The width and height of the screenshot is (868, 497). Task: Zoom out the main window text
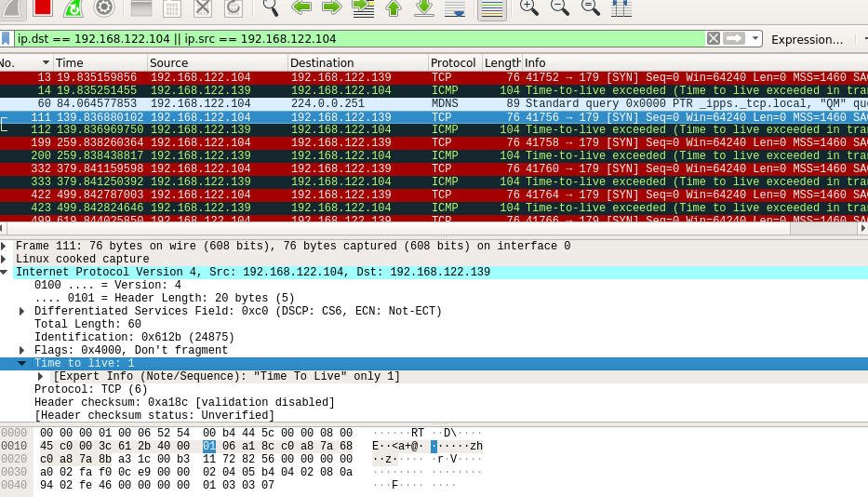[560, 7]
